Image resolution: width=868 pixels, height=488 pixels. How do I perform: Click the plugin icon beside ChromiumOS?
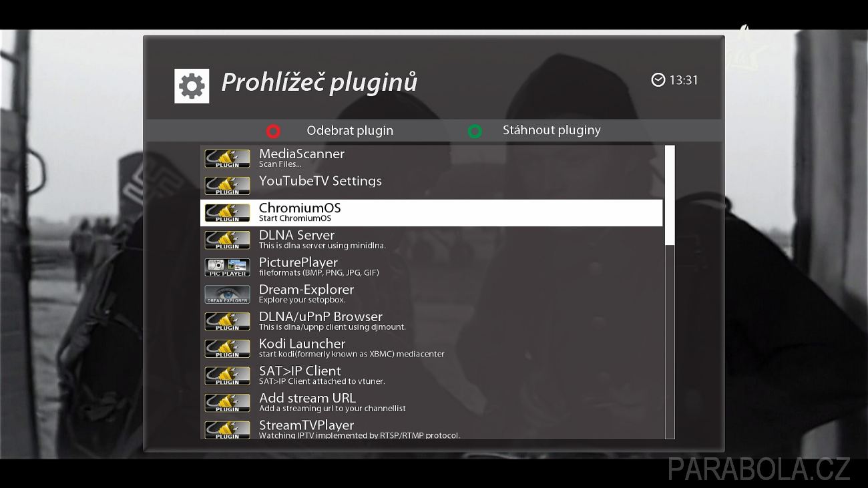(227, 213)
